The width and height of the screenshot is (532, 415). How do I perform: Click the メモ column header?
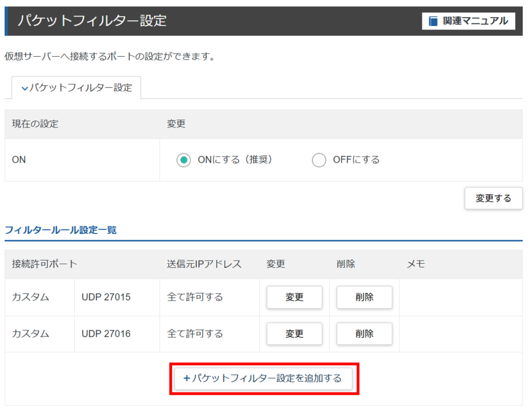(x=416, y=264)
